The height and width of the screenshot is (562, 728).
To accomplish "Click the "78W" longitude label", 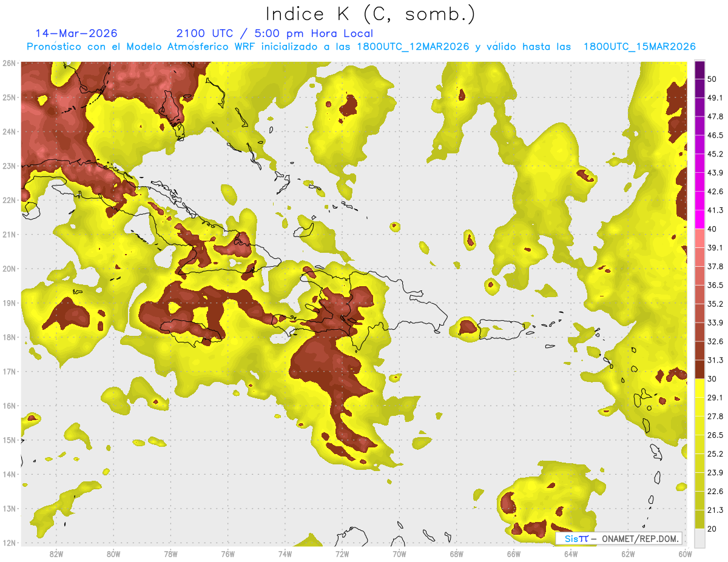I will coord(170,554).
